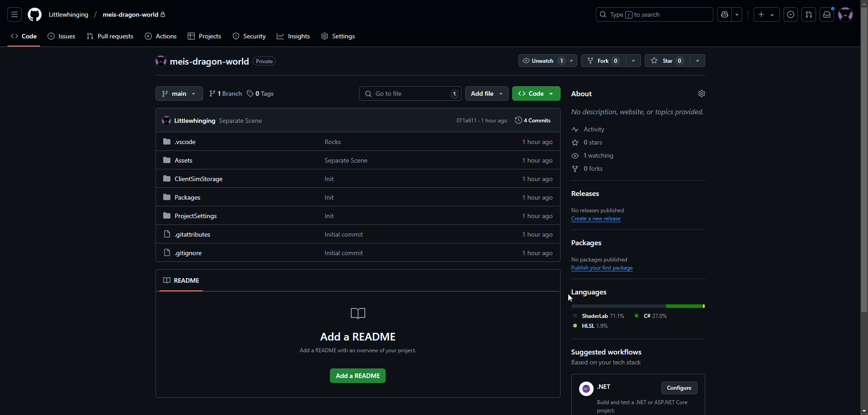The width and height of the screenshot is (868, 415).
Task: Click Unwatch to toggle watching
Action: 542,61
